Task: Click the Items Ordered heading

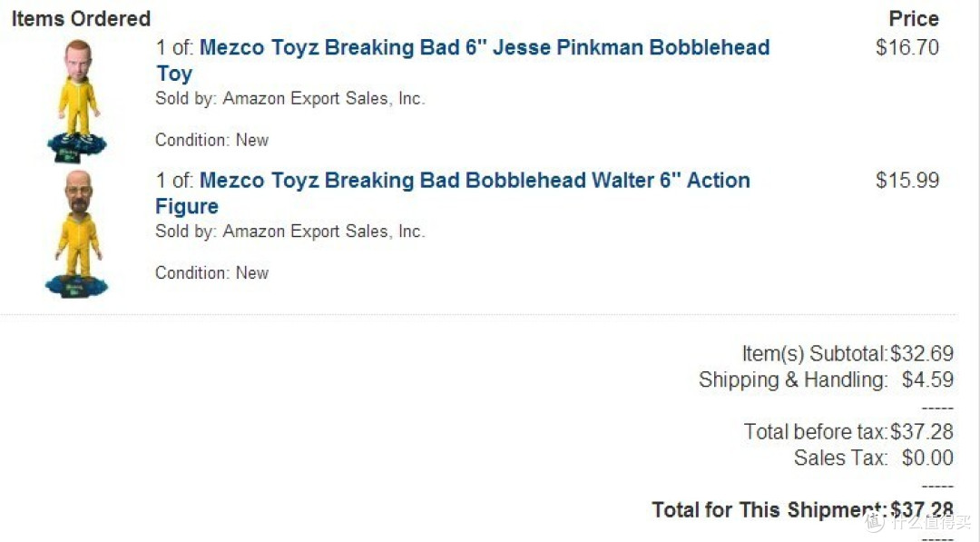Action: pyautogui.click(x=82, y=19)
